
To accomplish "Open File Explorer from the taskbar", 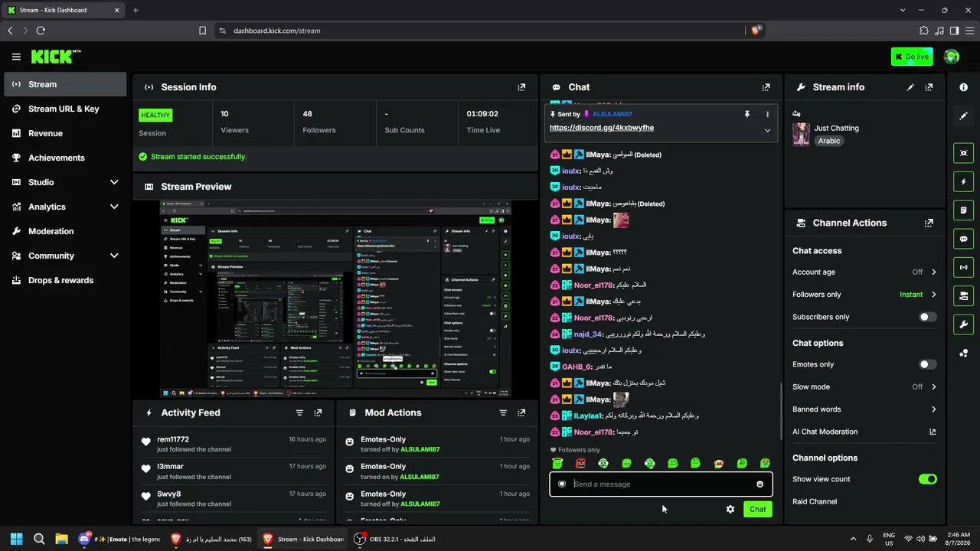I will pos(62,539).
